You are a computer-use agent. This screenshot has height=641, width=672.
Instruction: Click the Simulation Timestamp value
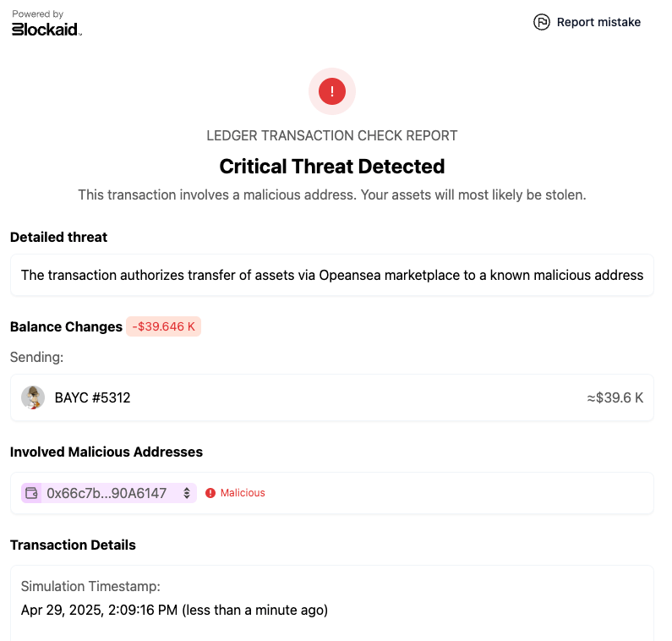(x=174, y=610)
